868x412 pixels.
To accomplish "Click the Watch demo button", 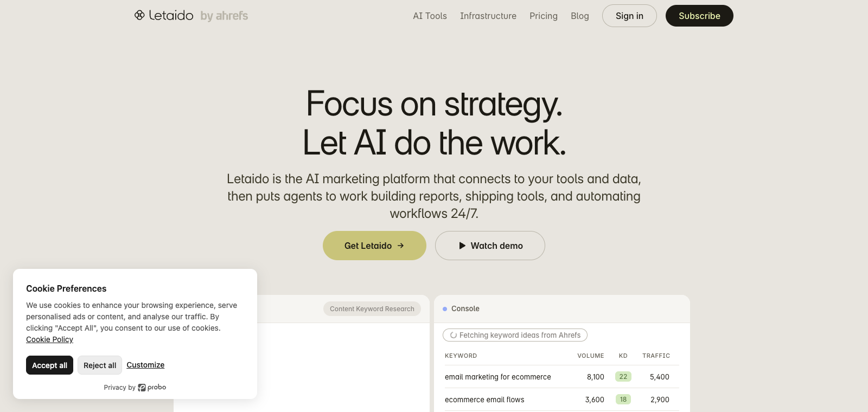I will coord(490,246).
